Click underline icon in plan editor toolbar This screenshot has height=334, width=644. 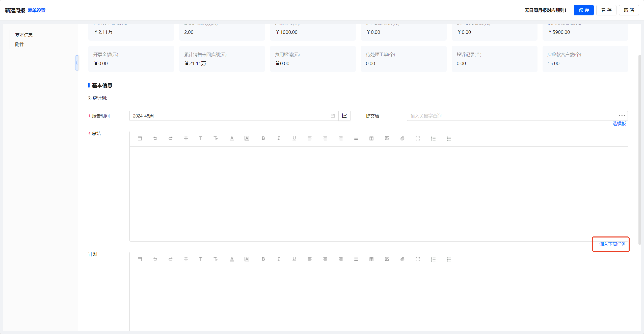(x=294, y=259)
